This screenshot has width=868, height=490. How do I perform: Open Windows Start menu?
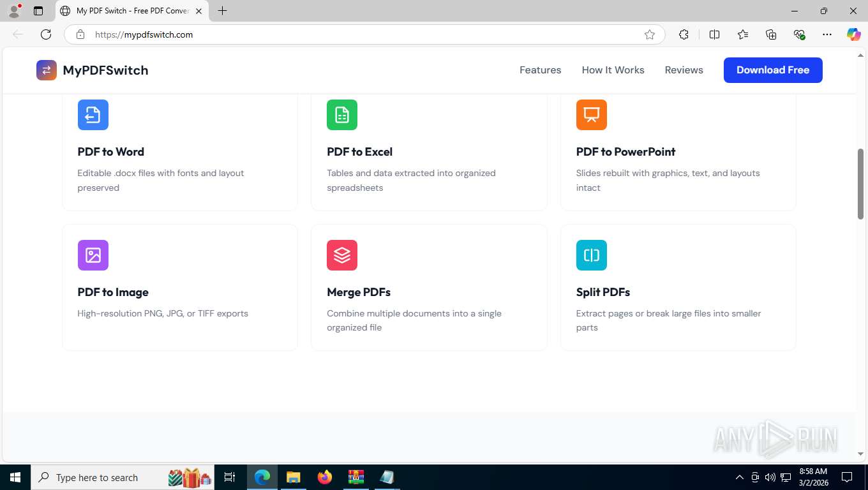[x=15, y=477]
